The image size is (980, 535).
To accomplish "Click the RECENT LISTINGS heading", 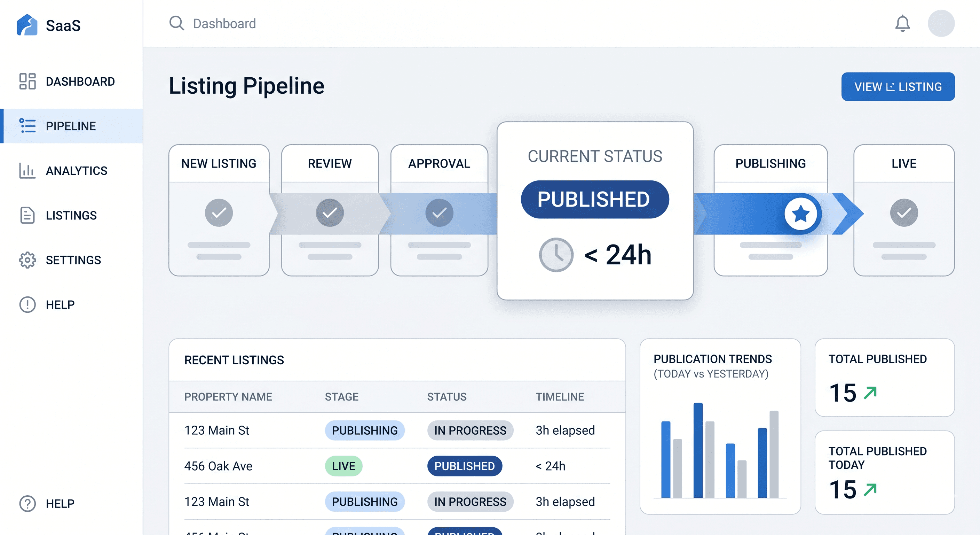I will (234, 360).
